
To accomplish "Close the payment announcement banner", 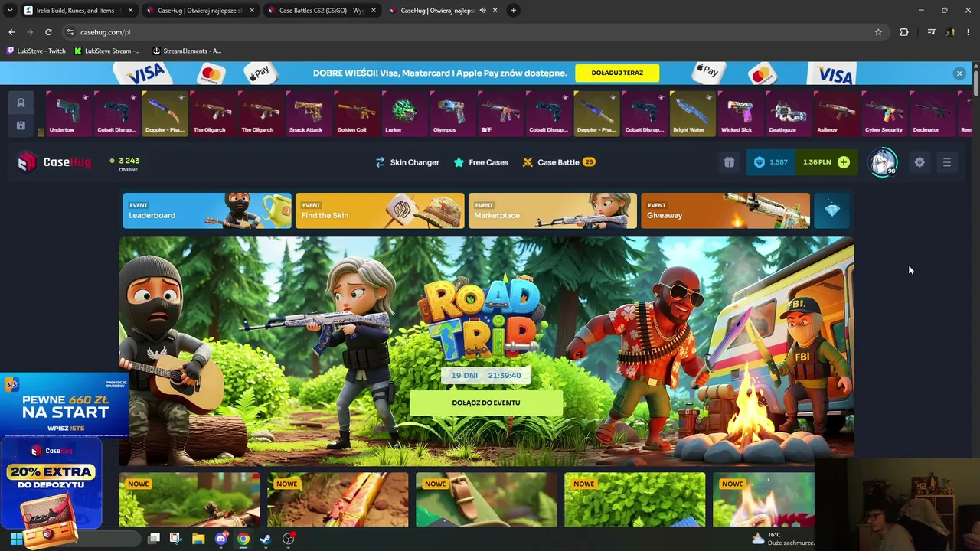I will (x=959, y=73).
